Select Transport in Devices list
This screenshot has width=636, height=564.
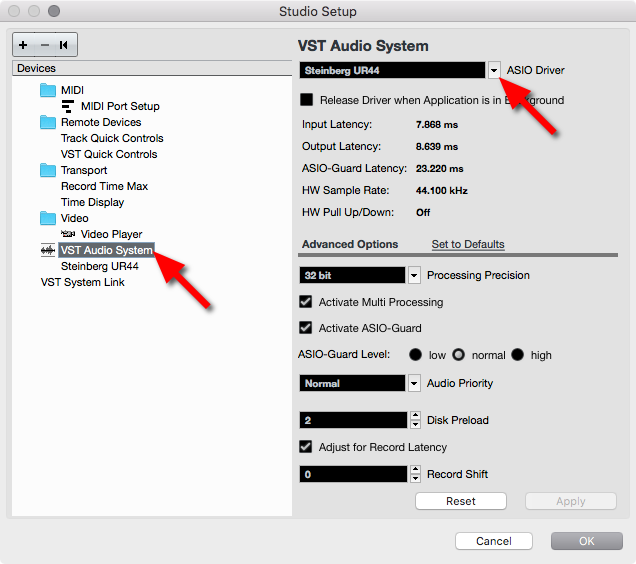84,170
